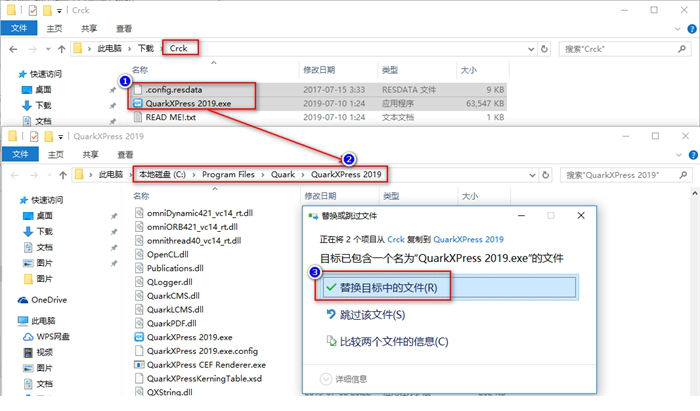Viewport: 700px width, 411px height.
Task: Click the search box 搜索"QuarkXPress 2019"
Action: coord(625,175)
